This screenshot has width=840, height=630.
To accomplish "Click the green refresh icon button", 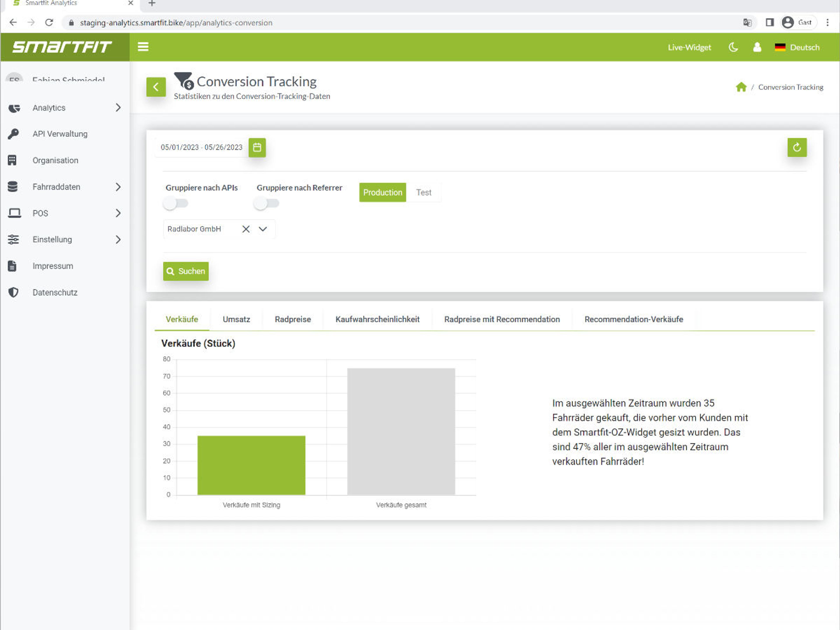I will tap(797, 147).
